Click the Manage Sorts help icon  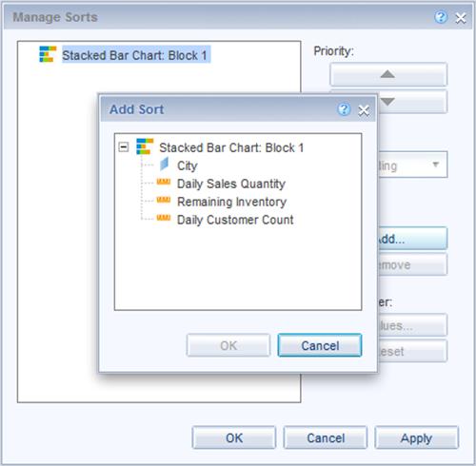point(441,17)
